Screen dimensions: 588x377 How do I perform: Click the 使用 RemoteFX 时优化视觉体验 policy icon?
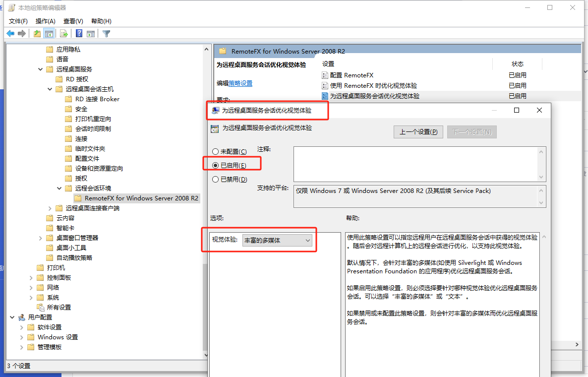click(325, 85)
